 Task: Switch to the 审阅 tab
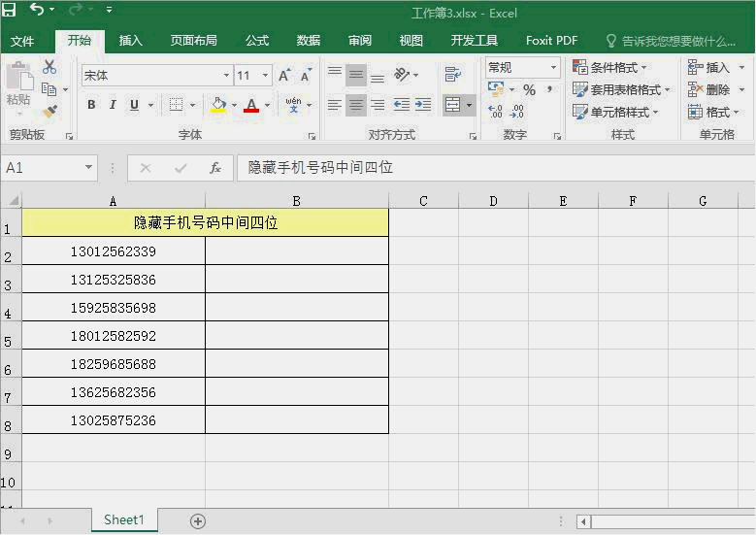coord(360,41)
